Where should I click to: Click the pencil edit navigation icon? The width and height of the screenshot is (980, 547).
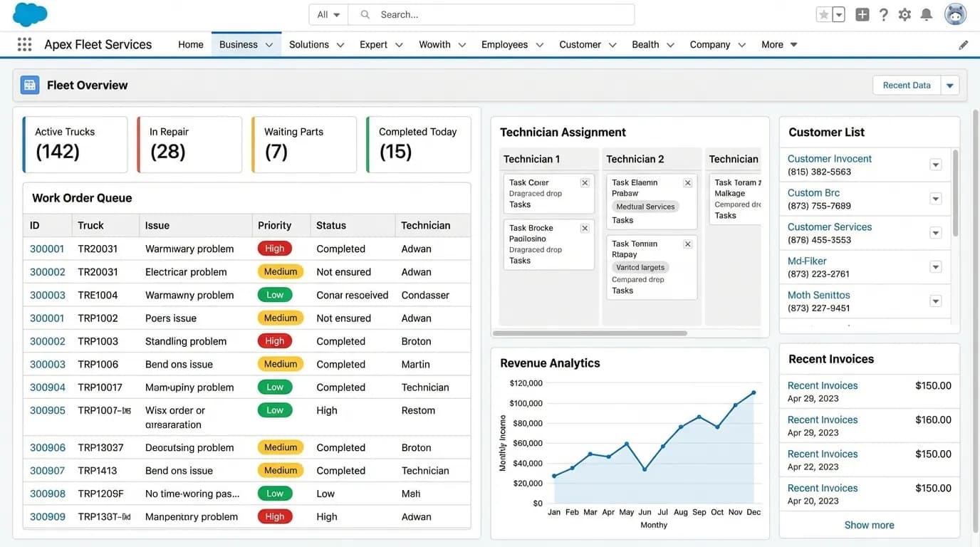click(x=964, y=45)
